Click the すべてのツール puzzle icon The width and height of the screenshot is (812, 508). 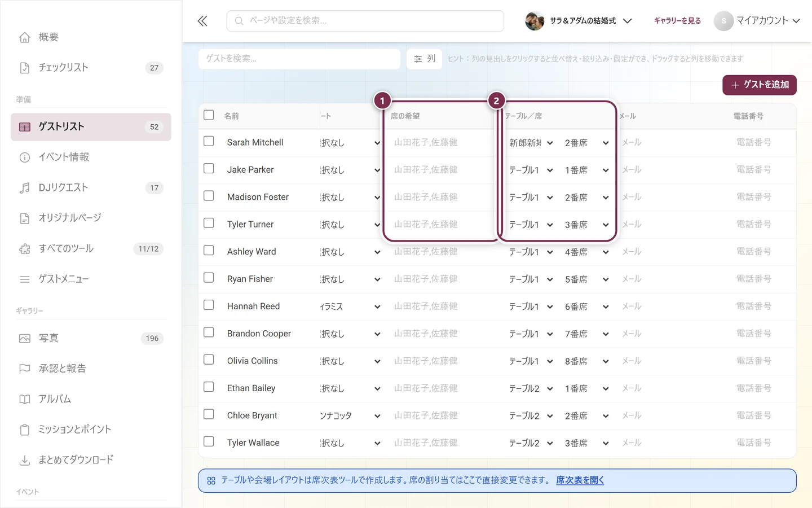(x=25, y=249)
